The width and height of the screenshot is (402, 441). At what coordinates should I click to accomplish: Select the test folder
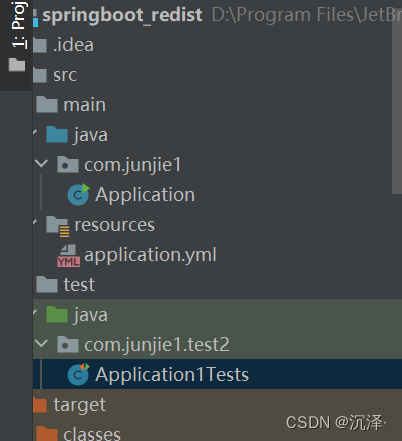(x=79, y=285)
